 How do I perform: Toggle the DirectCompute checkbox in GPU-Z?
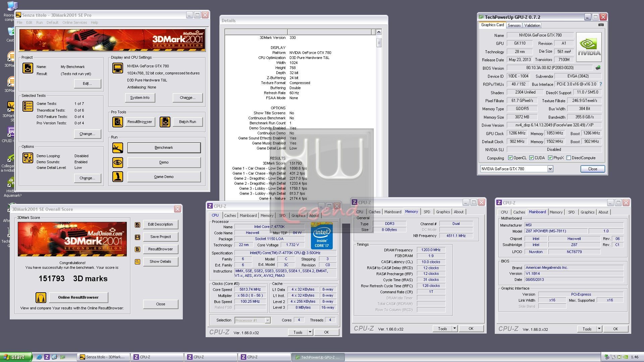pos(569,158)
